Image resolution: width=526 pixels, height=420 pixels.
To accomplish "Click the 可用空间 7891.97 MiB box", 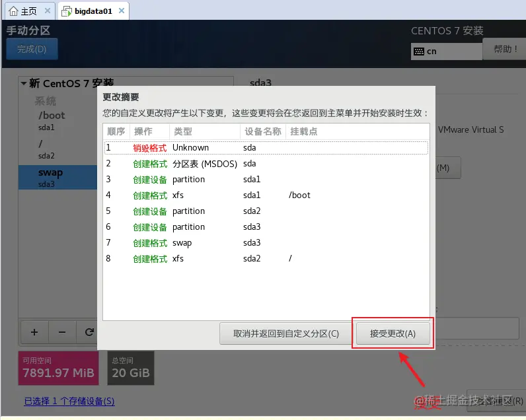I will (58, 368).
